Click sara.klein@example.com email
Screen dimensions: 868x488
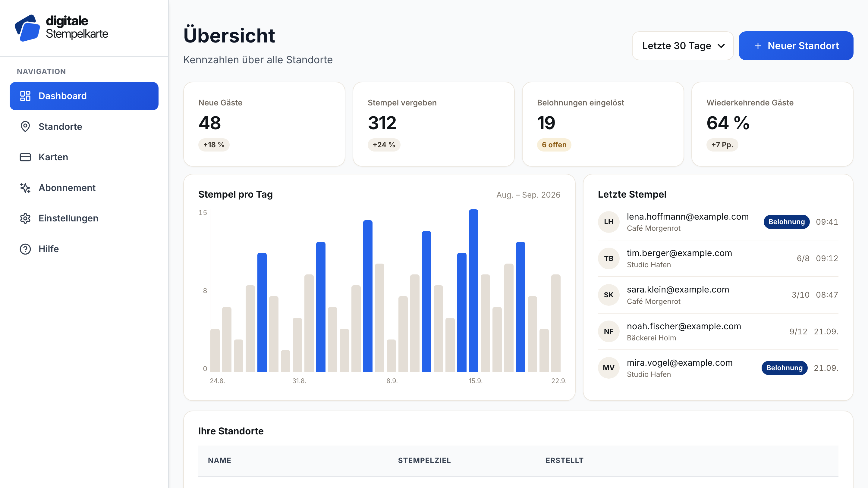pyautogui.click(x=678, y=289)
